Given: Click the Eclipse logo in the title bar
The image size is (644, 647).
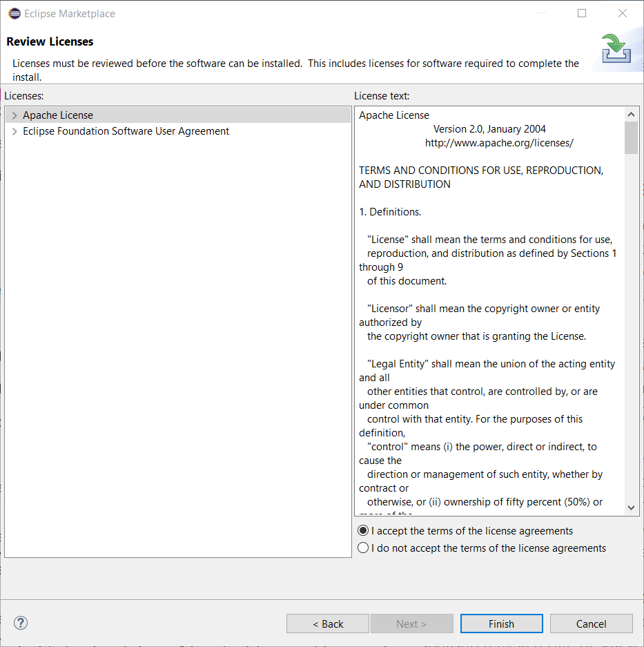Looking at the screenshot, I should [14, 14].
